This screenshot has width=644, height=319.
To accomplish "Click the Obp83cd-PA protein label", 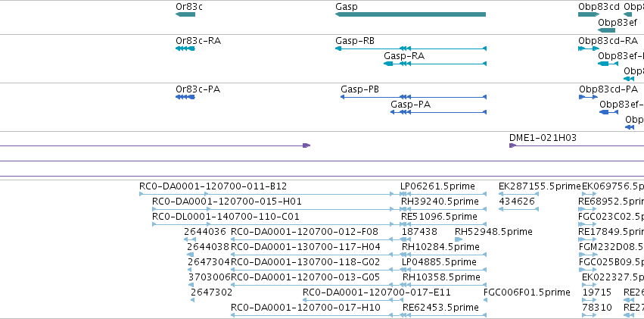I will (x=608, y=89).
